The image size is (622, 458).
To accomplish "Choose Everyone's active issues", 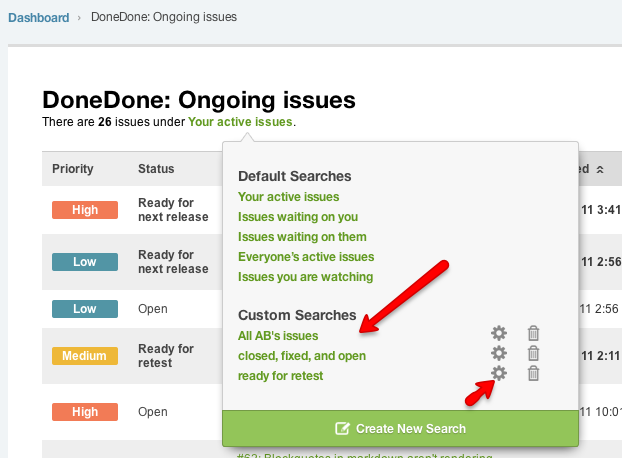I will [306, 257].
